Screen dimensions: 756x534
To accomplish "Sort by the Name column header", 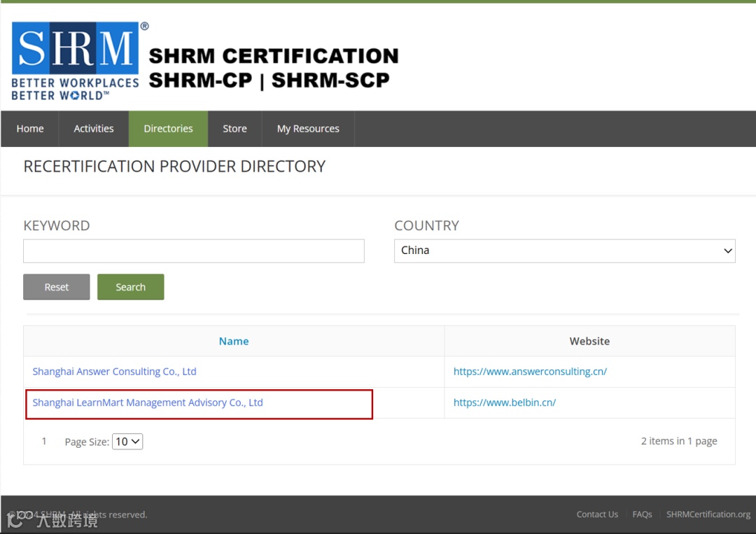I will [234, 342].
